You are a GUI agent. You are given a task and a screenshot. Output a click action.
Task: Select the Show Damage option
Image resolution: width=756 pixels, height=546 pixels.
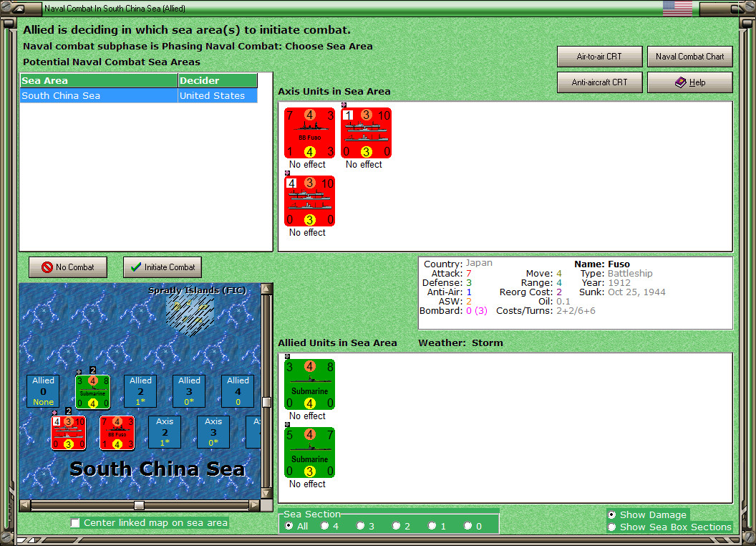tap(612, 514)
